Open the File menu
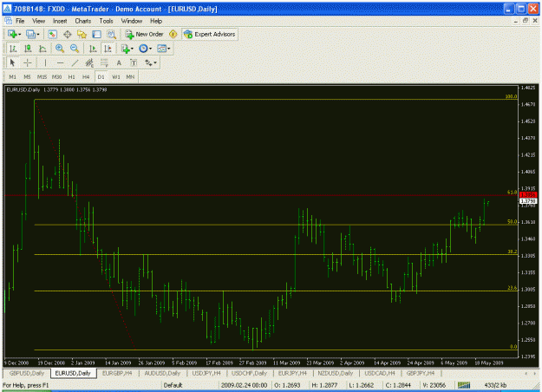542x392 pixels. pyautogui.click(x=20, y=21)
